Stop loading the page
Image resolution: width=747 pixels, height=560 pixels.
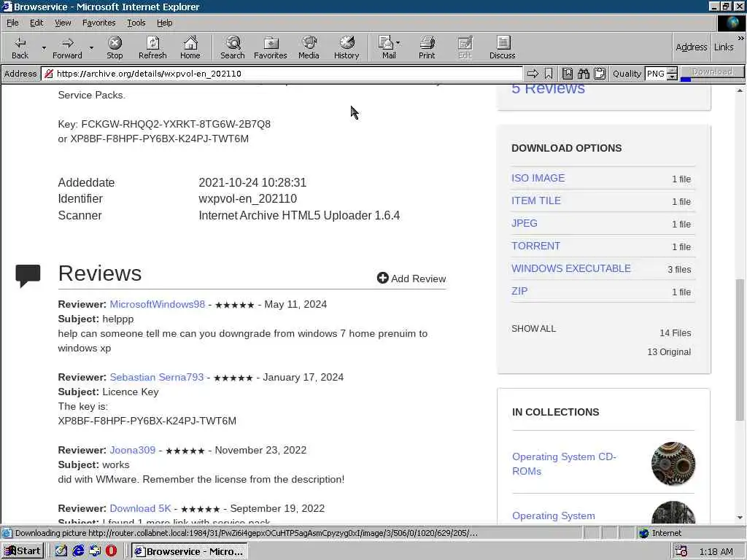[115, 47]
